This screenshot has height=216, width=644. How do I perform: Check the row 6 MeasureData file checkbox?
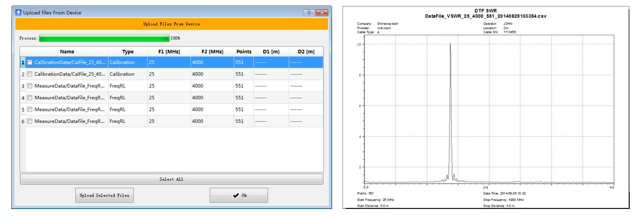pos(30,122)
